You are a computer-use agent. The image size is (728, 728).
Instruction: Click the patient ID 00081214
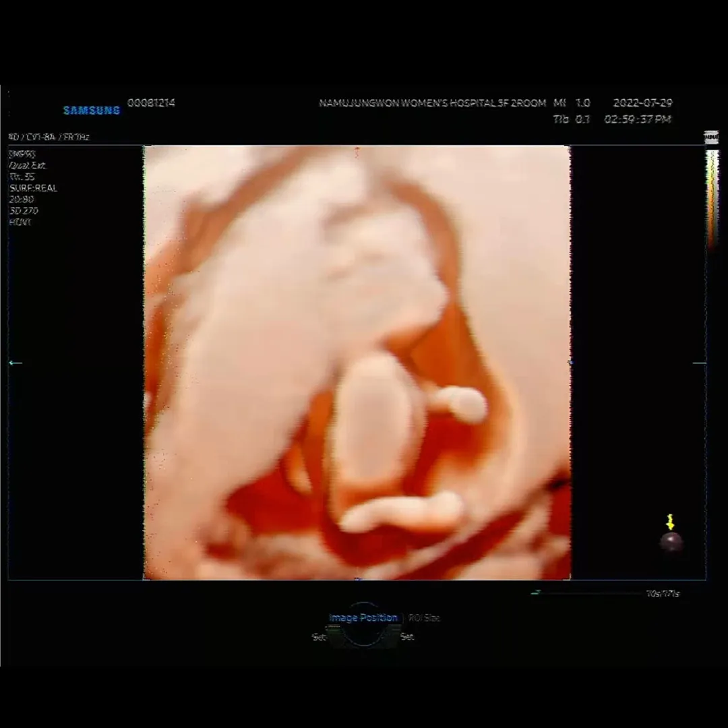pos(152,102)
